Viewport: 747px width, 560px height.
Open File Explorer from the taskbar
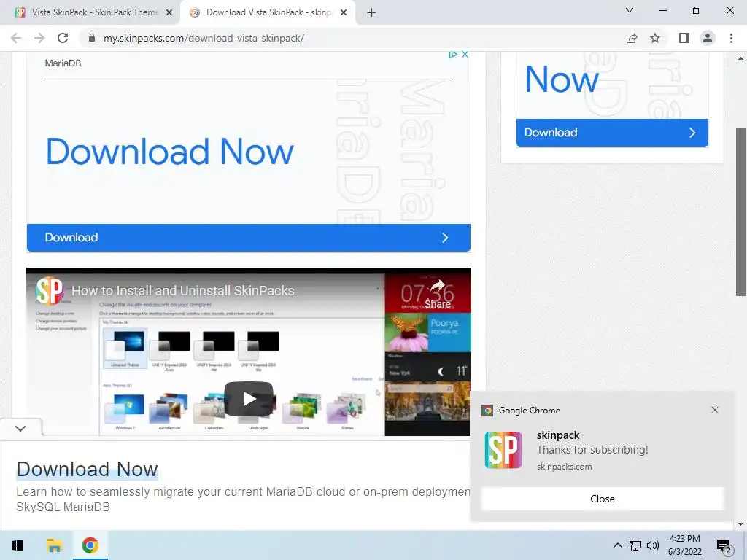click(54, 545)
